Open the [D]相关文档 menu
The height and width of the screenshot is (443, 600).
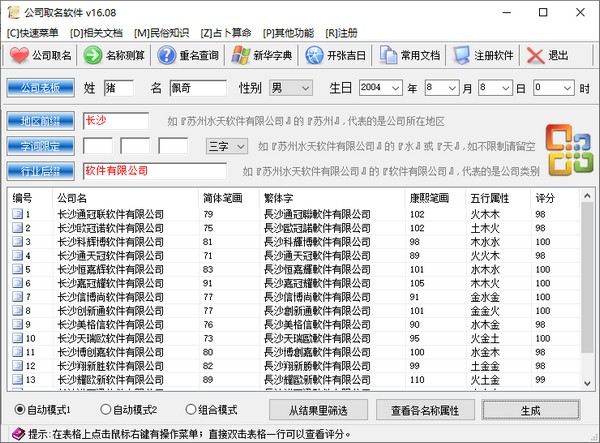pyautogui.click(x=96, y=33)
